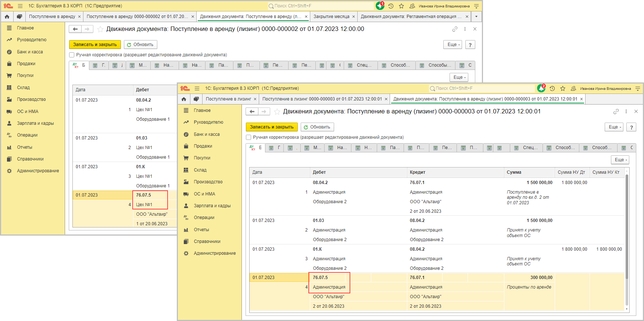Close Закрытие месяца tab
644x321 pixels.
(354, 17)
